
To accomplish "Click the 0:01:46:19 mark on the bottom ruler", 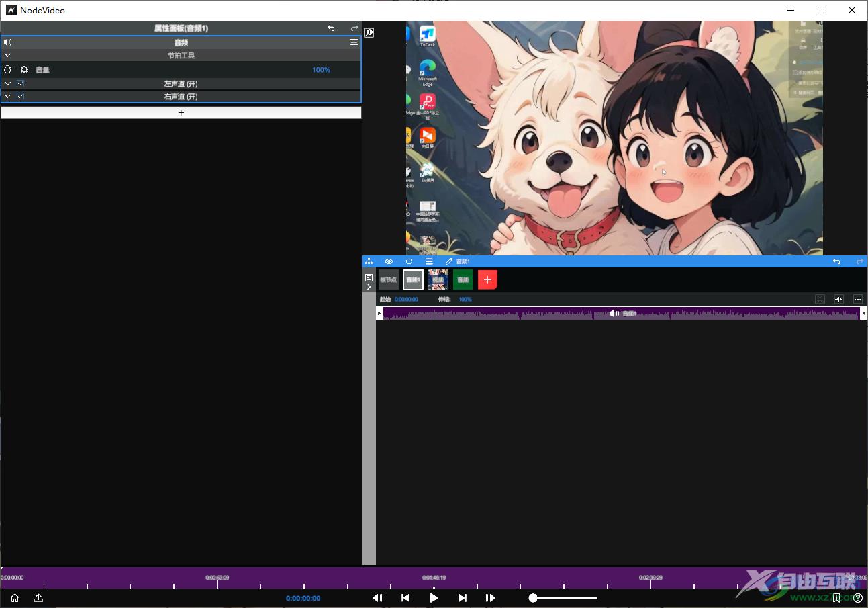I will click(434, 578).
